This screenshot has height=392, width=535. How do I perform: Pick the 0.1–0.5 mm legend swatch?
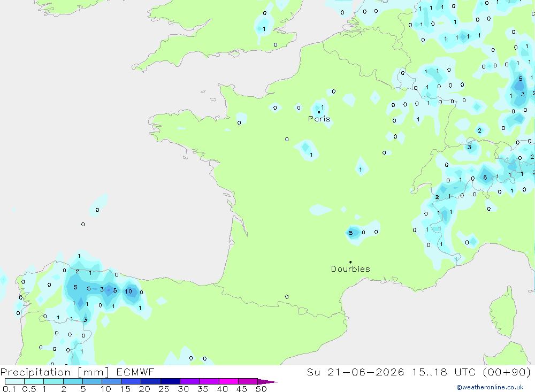pos(14,381)
